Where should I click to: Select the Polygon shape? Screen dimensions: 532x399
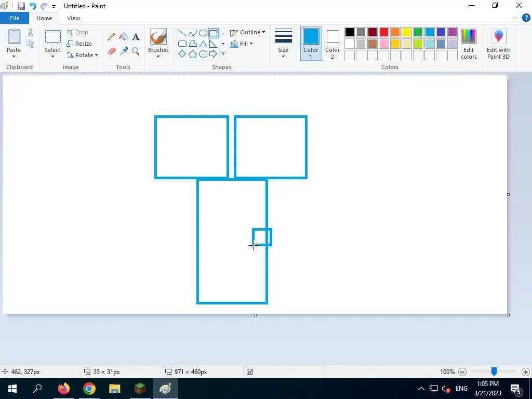pos(193,44)
